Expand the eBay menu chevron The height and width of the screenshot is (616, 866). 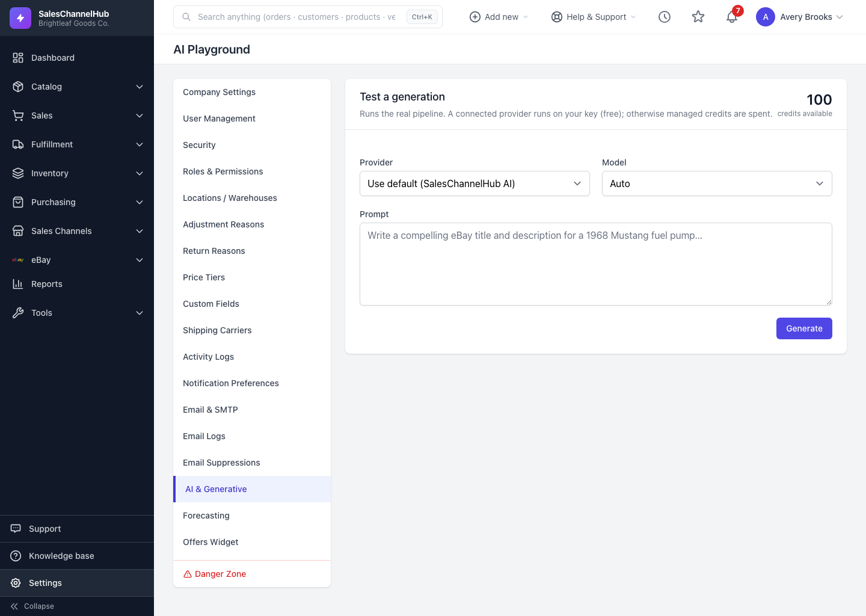[140, 260]
